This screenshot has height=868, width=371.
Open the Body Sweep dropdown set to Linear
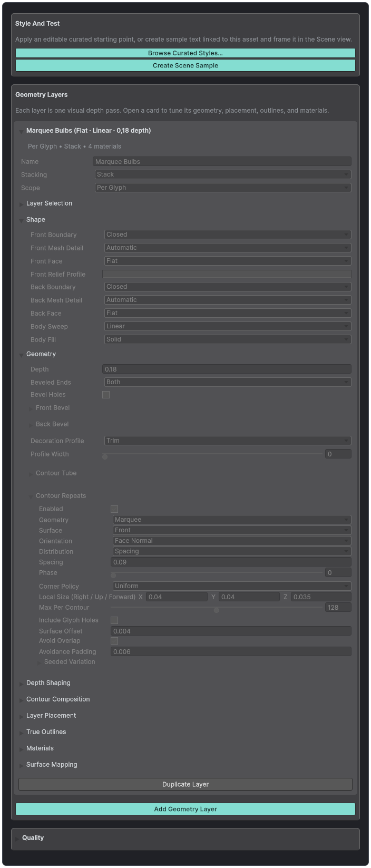coord(228,326)
